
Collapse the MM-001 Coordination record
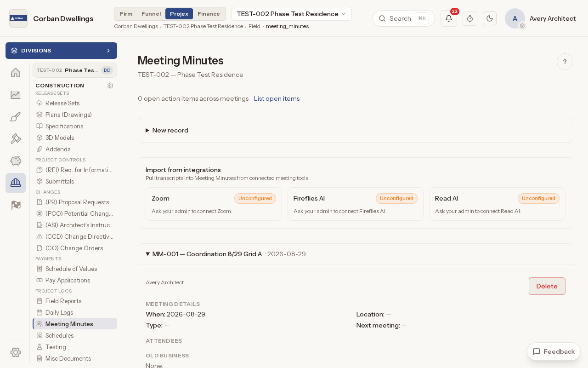click(356, 254)
